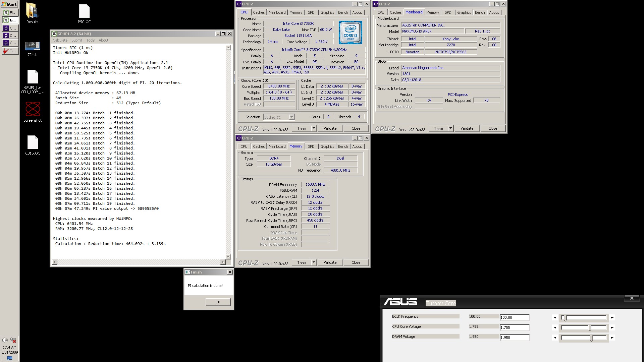Select the third CPU-Z taskbar item
The width and height of the screenshot is (644, 362).
[x=10, y=43]
